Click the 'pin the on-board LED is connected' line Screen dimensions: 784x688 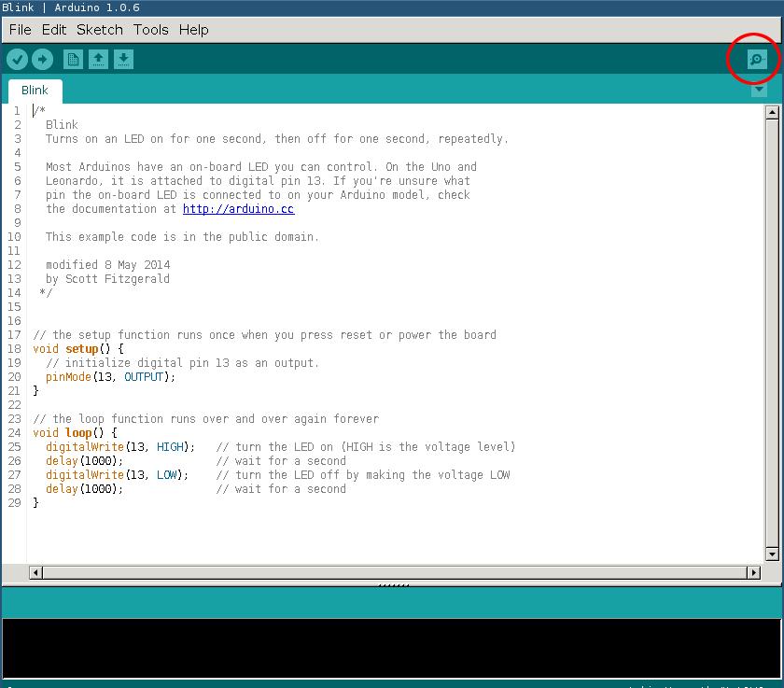(258, 195)
